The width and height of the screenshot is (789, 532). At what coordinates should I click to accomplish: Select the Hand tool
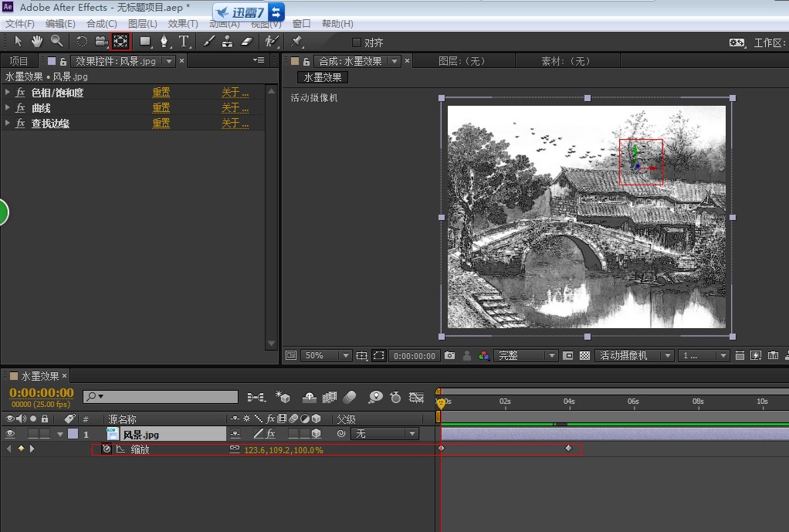click(36, 41)
